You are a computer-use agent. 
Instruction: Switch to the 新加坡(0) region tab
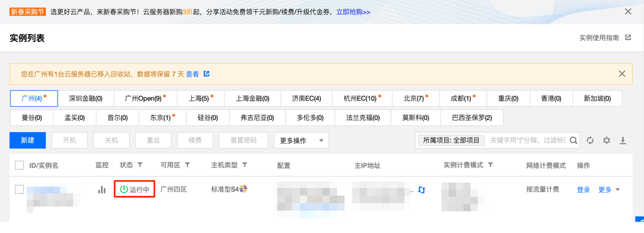tap(597, 99)
